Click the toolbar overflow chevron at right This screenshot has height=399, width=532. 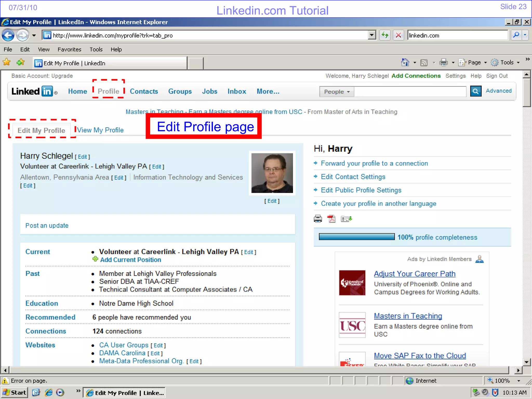pyautogui.click(x=528, y=59)
